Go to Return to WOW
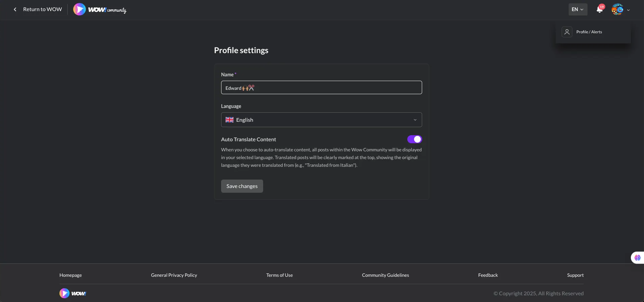The image size is (644, 302). [42, 9]
